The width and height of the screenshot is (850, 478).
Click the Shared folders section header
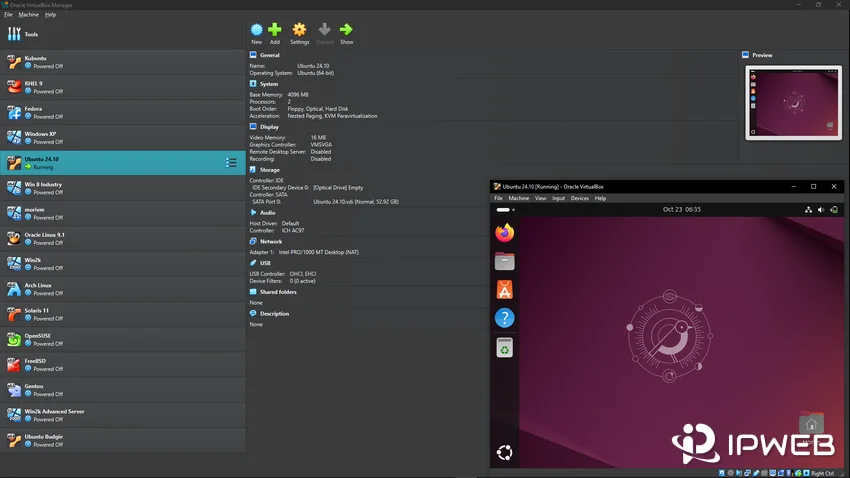[278, 292]
